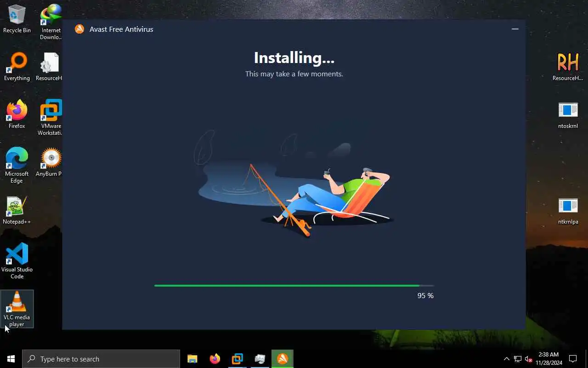Select the RH ResourceHacker icon on the right
The height and width of the screenshot is (368, 588).
pos(568,67)
